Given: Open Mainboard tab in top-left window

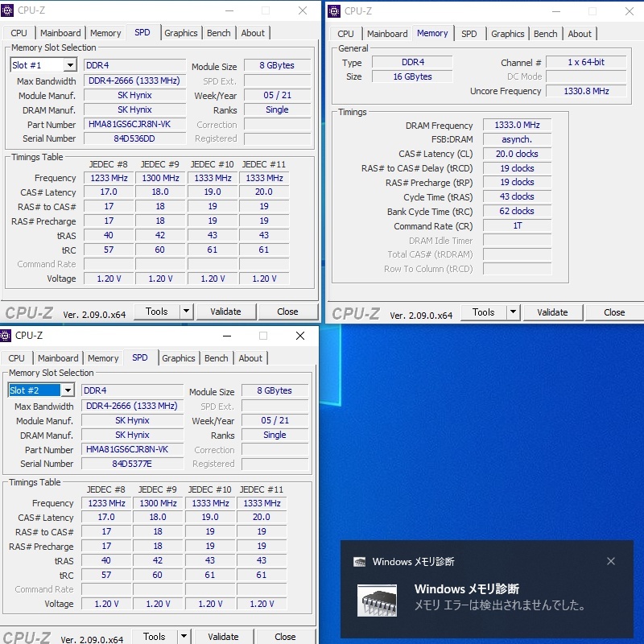Looking at the screenshot, I should pos(60,33).
